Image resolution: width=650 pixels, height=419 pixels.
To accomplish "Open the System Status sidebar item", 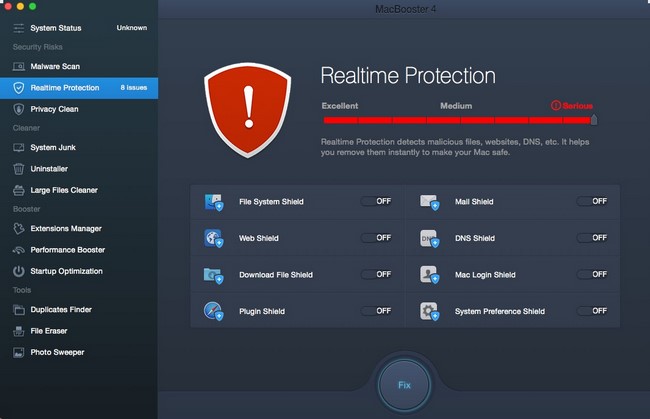I will coord(79,28).
